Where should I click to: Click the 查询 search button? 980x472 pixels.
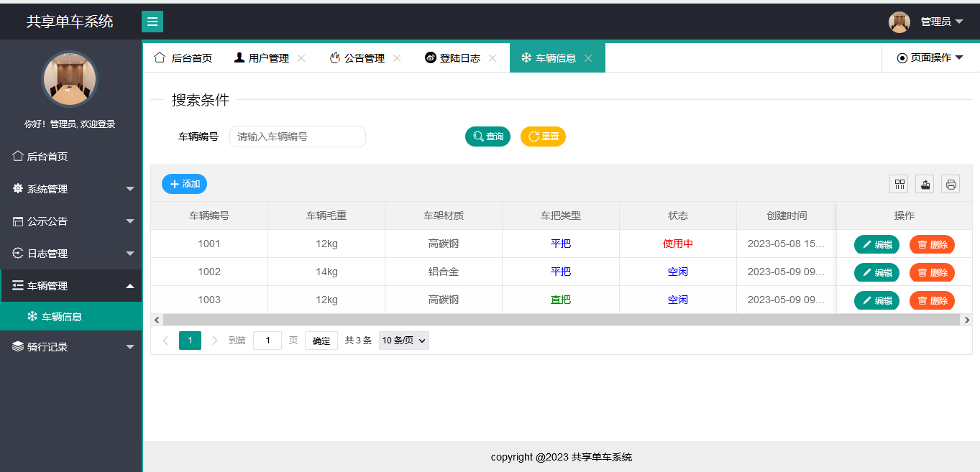click(487, 136)
